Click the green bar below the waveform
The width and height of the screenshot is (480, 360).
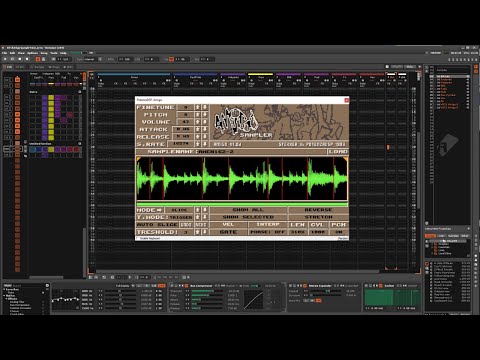coord(242,204)
